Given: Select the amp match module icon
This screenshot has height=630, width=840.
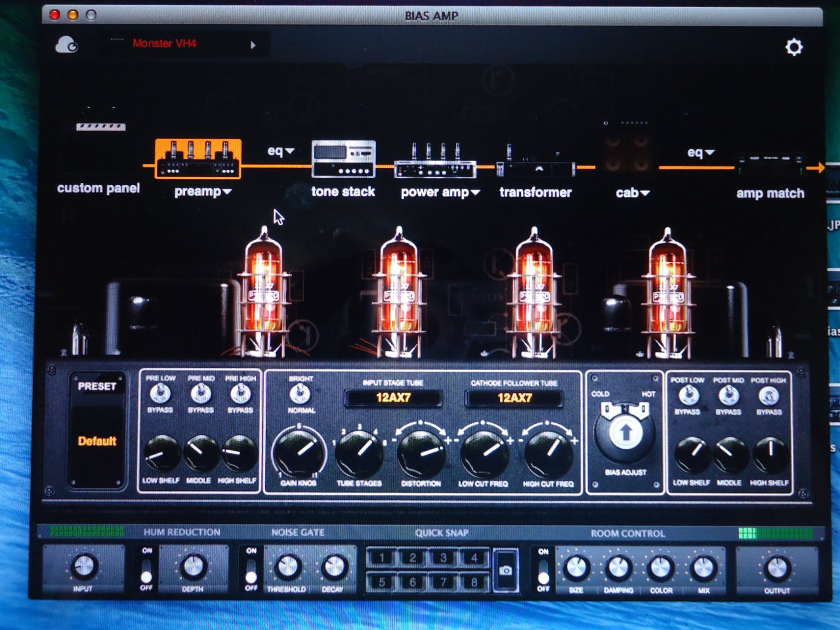Looking at the screenshot, I should (x=770, y=165).
